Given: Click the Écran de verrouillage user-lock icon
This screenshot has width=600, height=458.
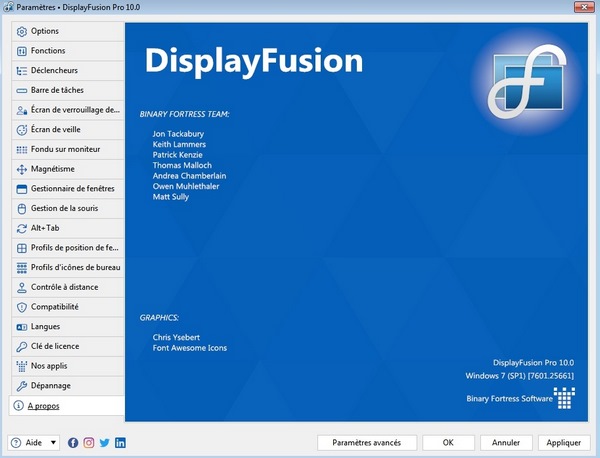Looking at the screenshot, I should click(22, 110).
